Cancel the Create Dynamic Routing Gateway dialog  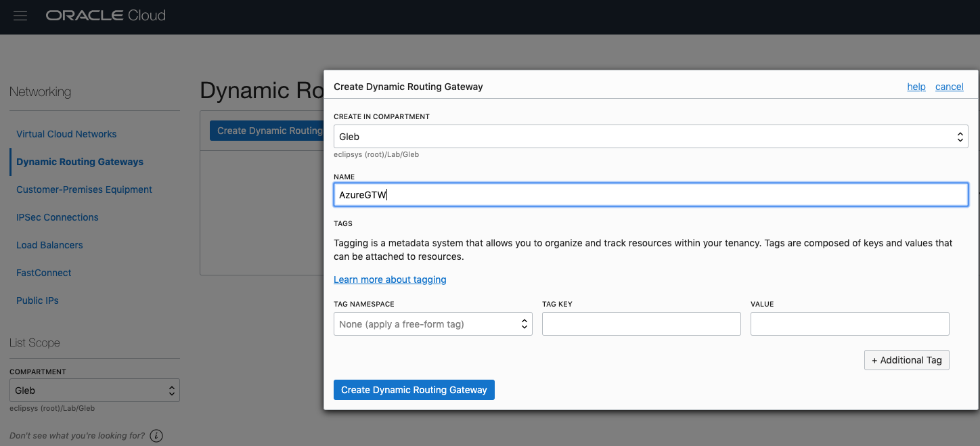pos(949,86)
